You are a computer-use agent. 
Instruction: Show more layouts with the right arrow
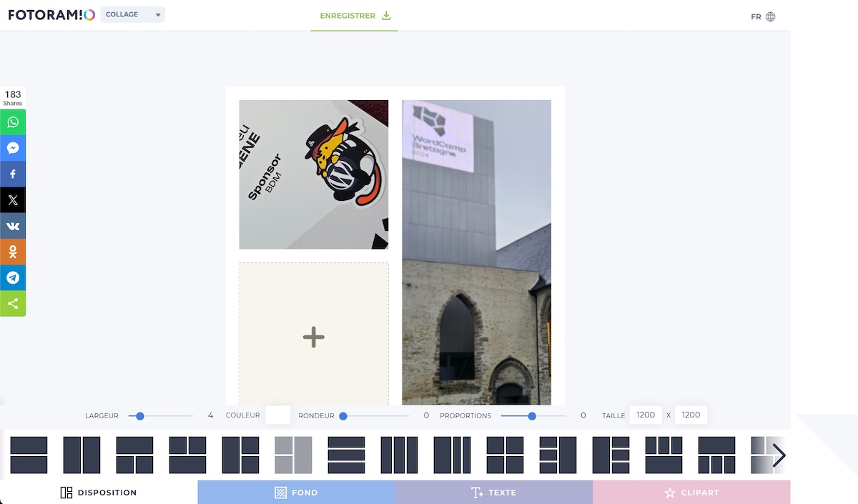779,455
